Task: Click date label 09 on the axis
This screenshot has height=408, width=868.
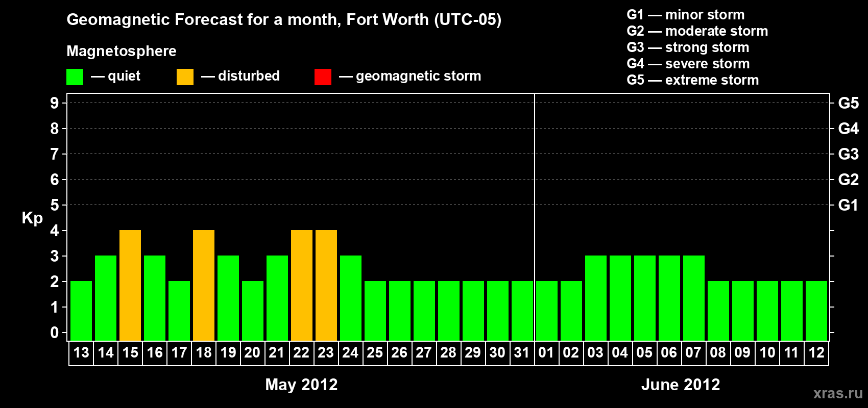Action: 743,353
